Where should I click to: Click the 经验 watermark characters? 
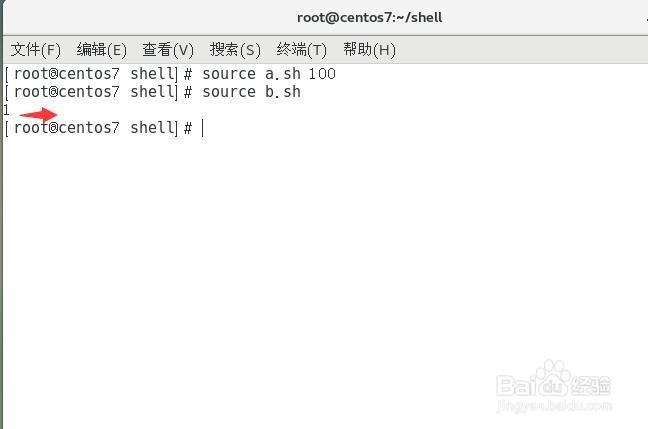[x=591, y=385]
